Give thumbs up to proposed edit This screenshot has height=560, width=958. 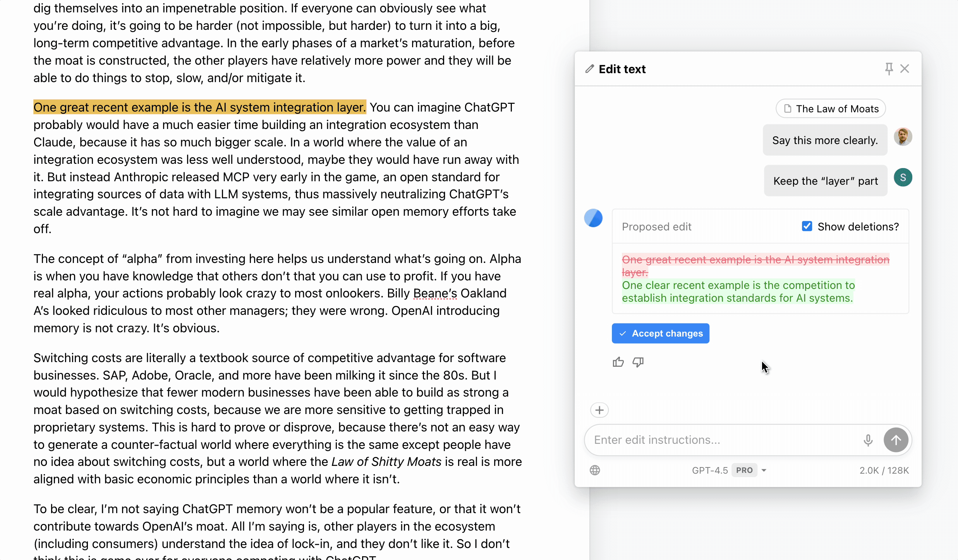point(618,362)
